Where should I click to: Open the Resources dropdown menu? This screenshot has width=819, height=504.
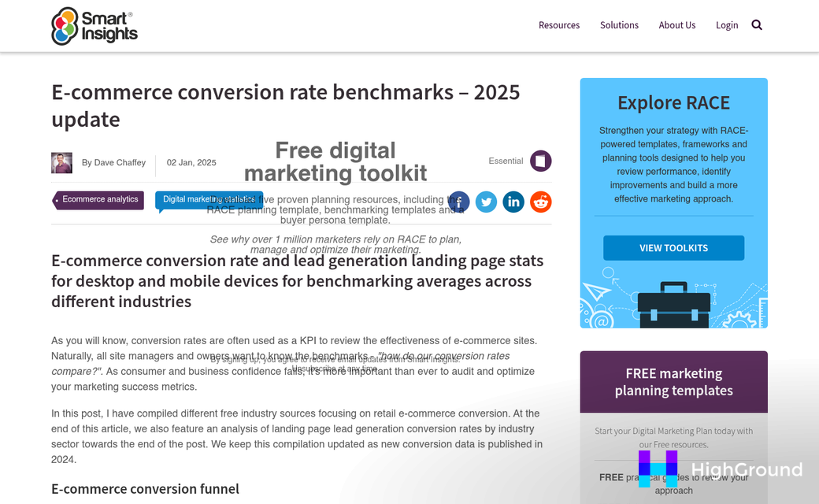pos(559,24)
